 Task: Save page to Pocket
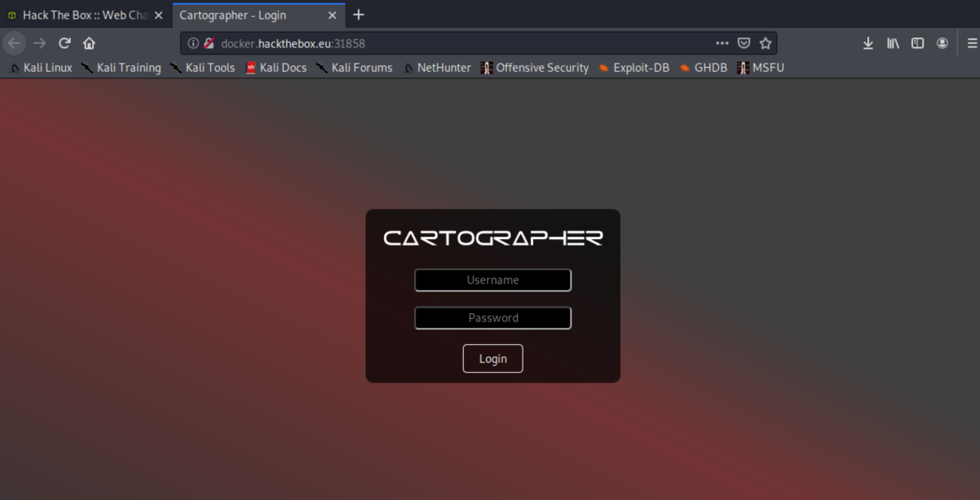[744, 43]
